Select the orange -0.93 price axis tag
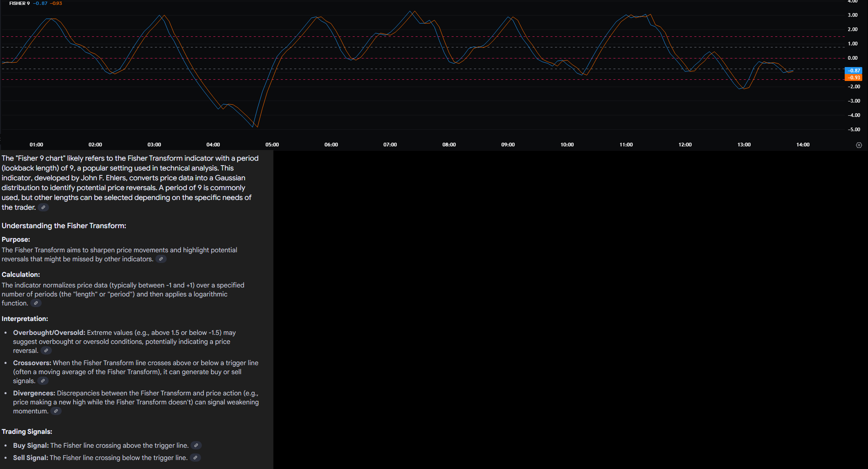Image resolution: width=868 pixels, height=469 pixels. tap(853, 77)
